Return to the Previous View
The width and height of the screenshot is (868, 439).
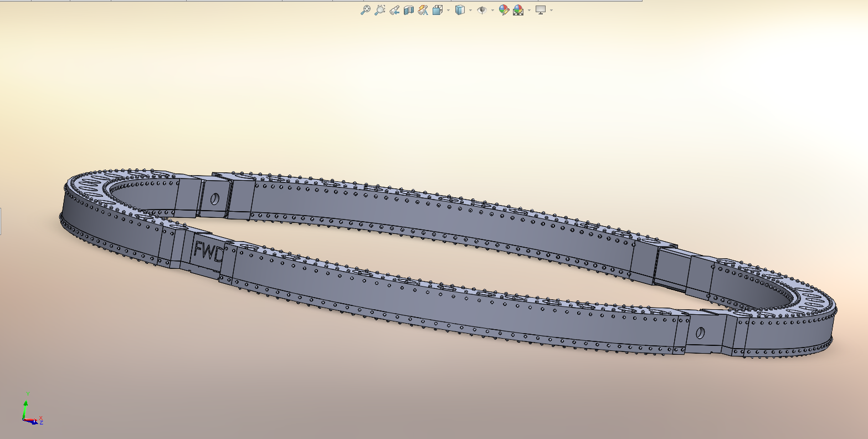[394, 10]
